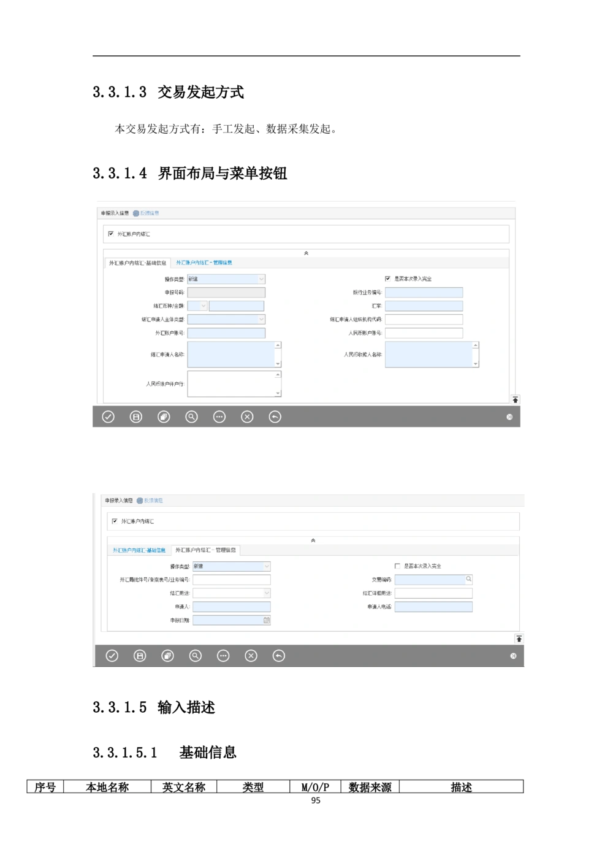Click the X cancel icon in lower toolbar
This screenshot has height=868, width=613.
coord(251,656)
